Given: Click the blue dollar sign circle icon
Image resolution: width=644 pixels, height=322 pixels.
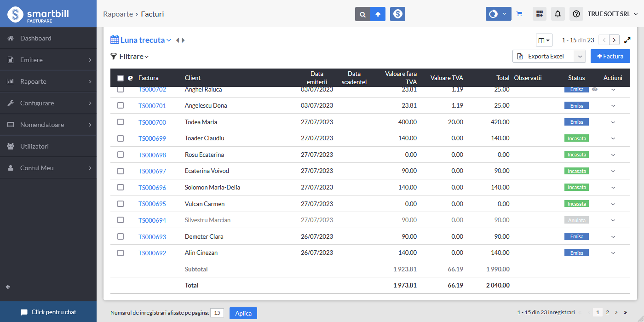Looking at the screenshot, I should (x=397, y=14).
